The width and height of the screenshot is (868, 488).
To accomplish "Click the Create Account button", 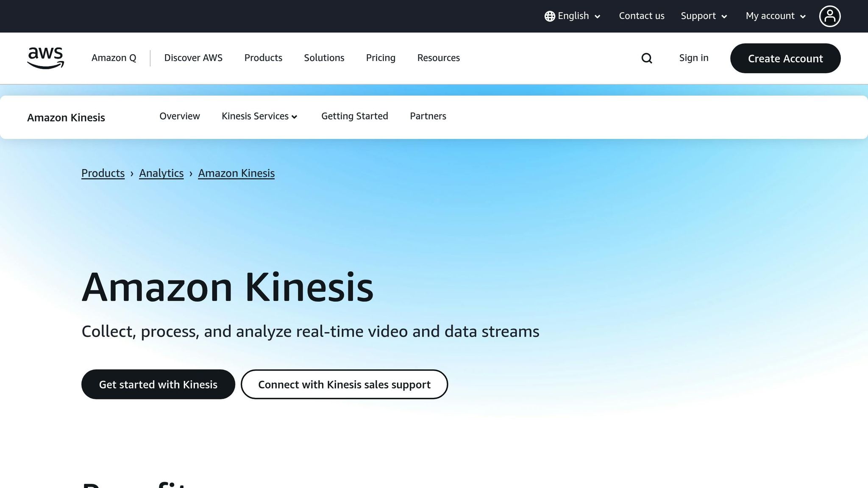I will click(x=785, y=58).
